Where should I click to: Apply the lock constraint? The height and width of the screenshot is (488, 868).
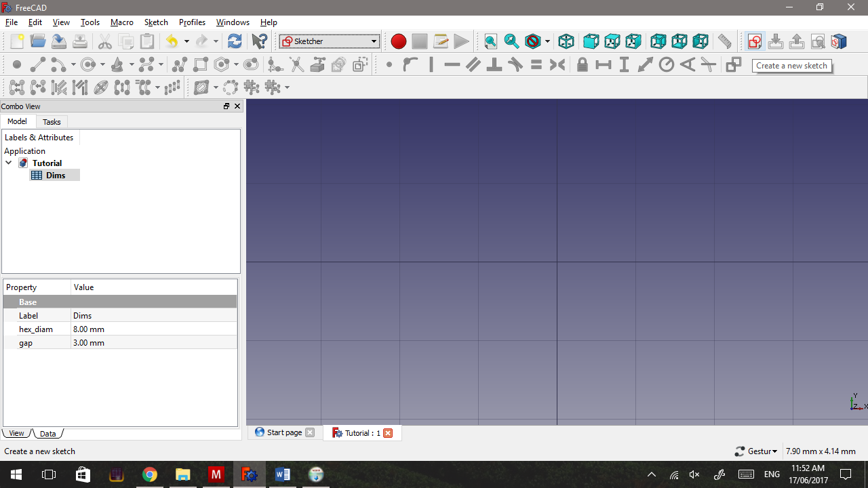tap(582, 64)
